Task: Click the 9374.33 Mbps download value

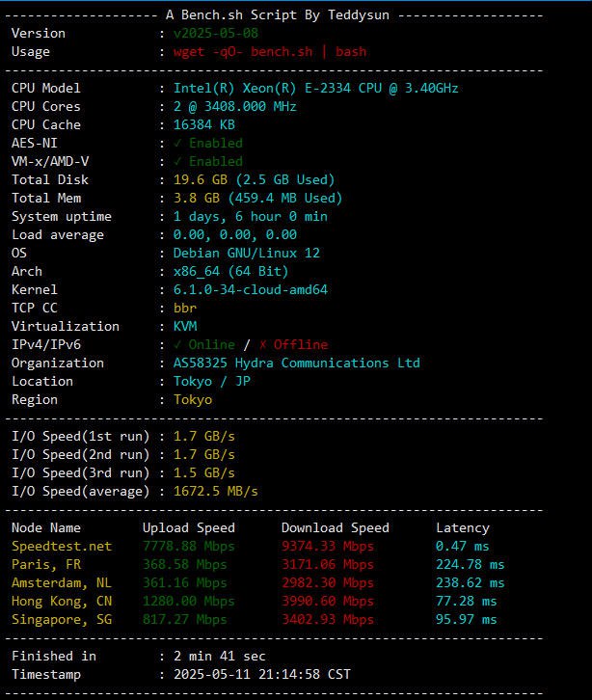Action: click(327, 546)
